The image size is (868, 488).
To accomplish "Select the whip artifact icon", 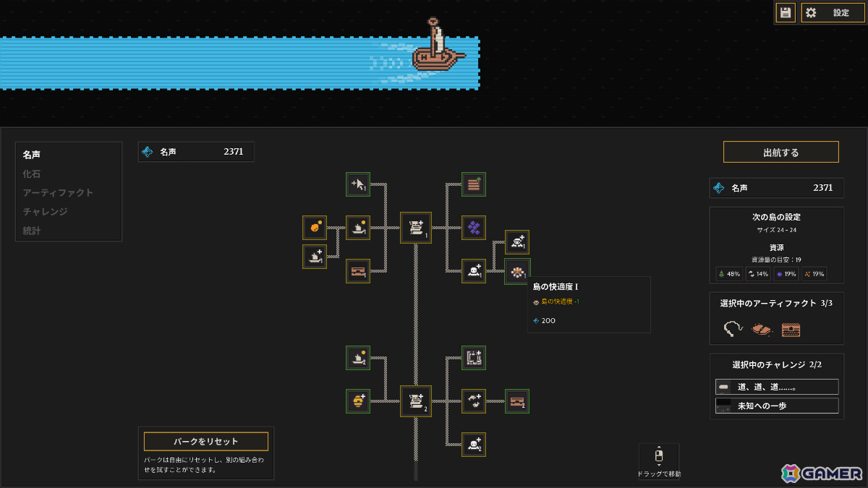I will pos(733,329).
